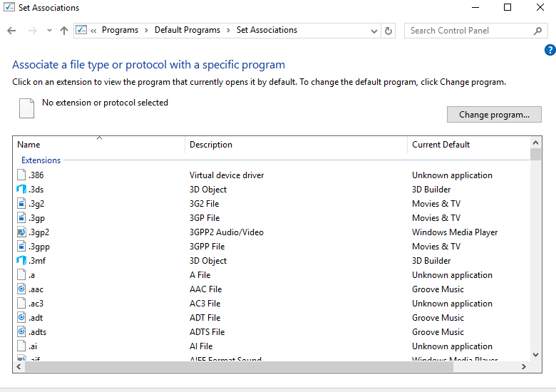This screenshot has width=556, height=392.
Task: Open help with the question mark icon
Action: (550, 50)
